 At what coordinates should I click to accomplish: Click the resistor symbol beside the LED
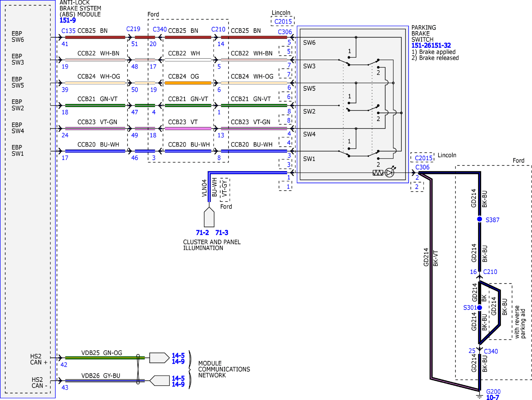point(378,173)
